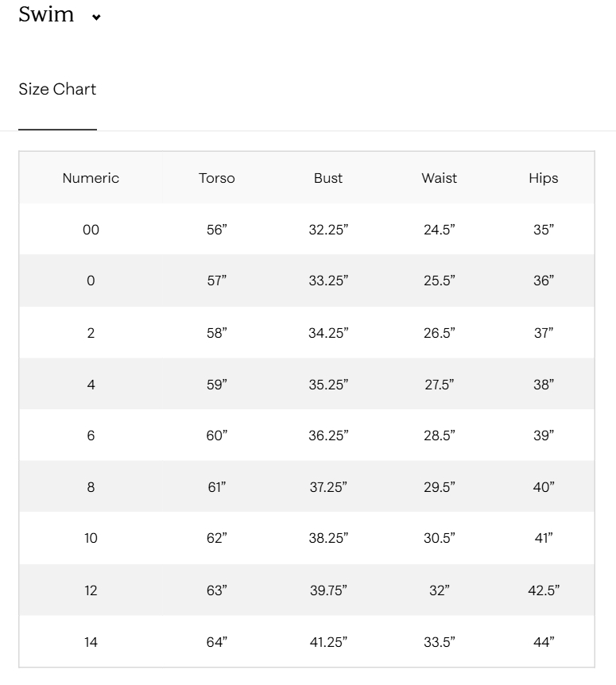This screenshot has width=616, height=685.
Task: Click the 64" torso value
Action: [217, 642]
